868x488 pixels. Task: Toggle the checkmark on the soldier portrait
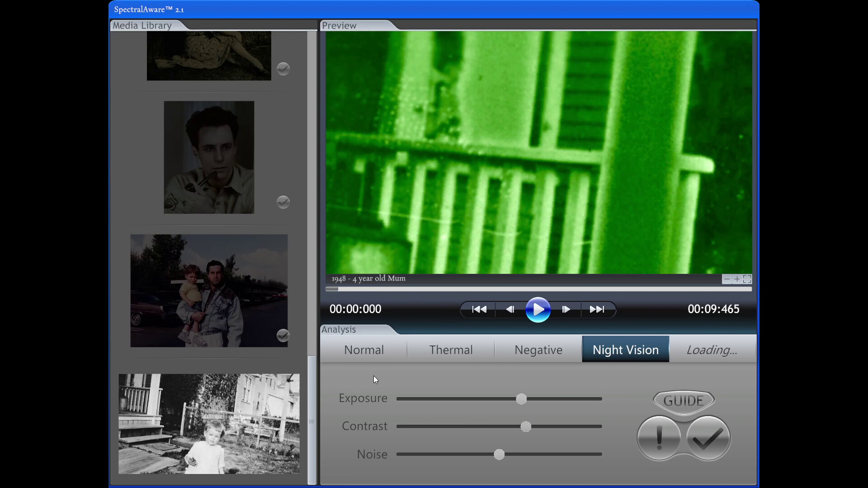coord(283,202)
